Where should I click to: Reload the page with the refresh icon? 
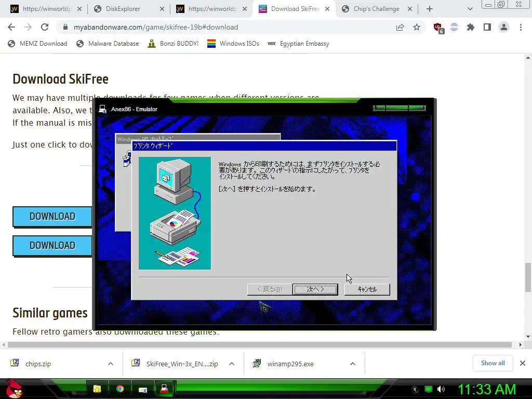(x=45, y=27)
